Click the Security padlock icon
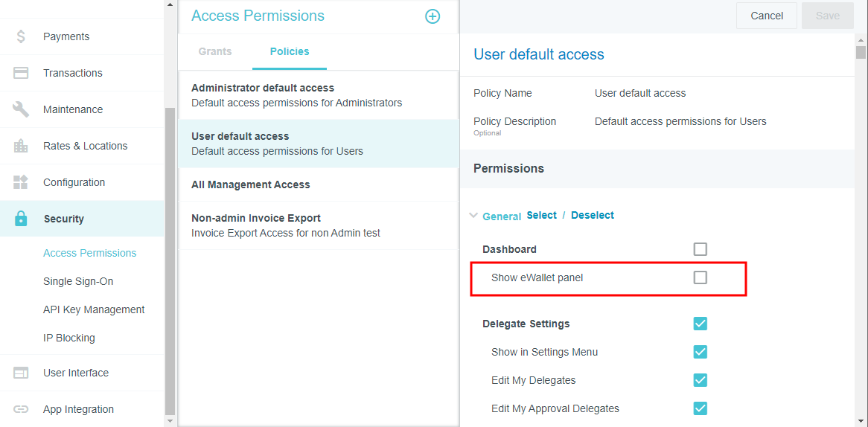 point(21,219)
